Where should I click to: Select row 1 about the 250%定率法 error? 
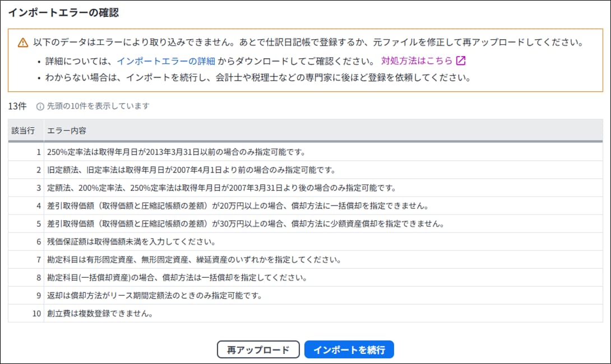click(x=305, y=152)
